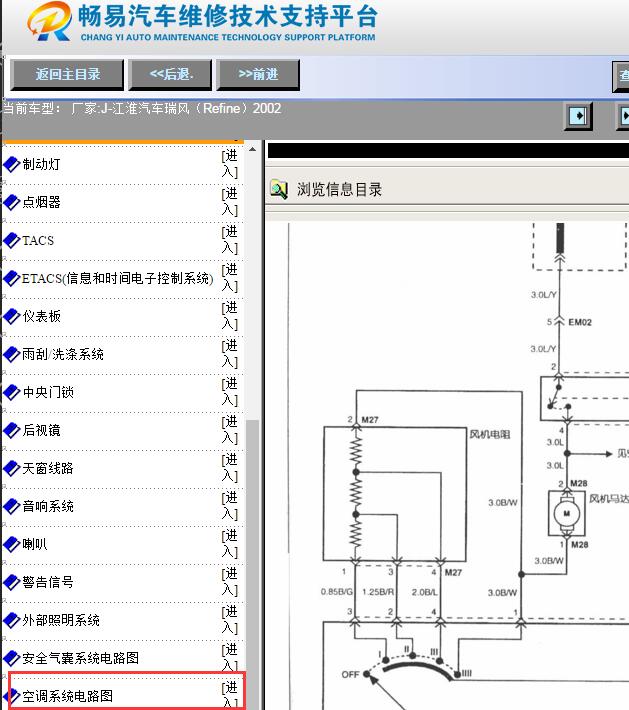Click blue diamond icon beside 仪表板
The image size is (629, 710).
pyautogui.click(x=11, y=316)
